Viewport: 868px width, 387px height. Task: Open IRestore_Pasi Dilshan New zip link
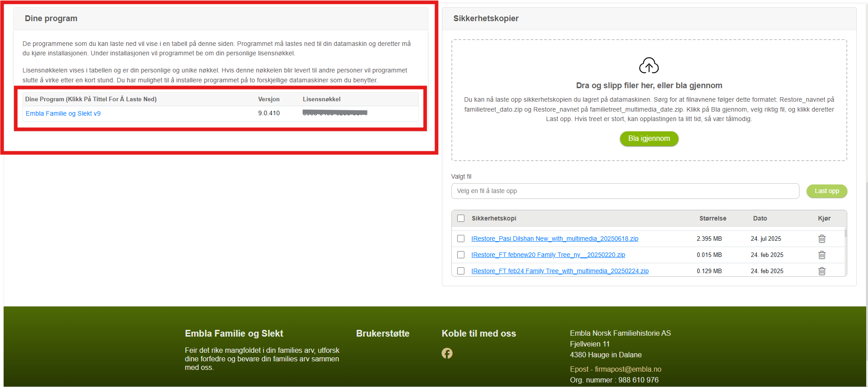(x=554, y=238)
